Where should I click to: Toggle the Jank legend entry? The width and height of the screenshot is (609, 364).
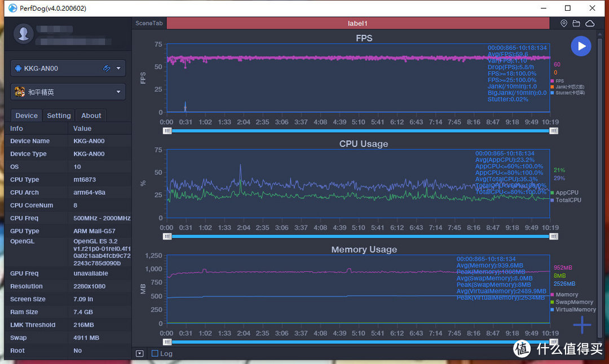pyautogui.click(x=567, y=87)
